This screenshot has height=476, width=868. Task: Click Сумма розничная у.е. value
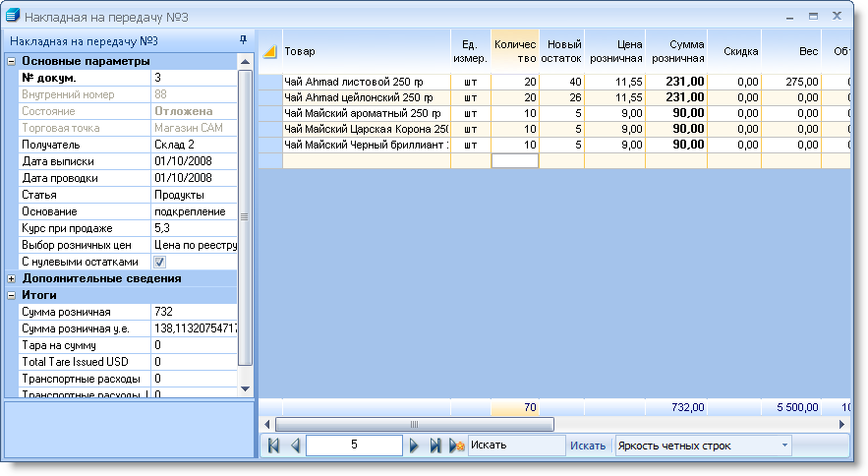(x=194, y=328)
